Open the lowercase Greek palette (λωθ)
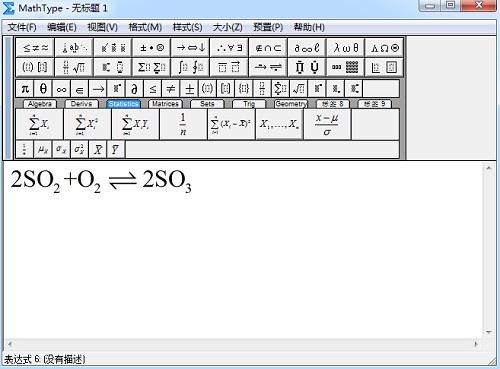 [x=346, y=48]
